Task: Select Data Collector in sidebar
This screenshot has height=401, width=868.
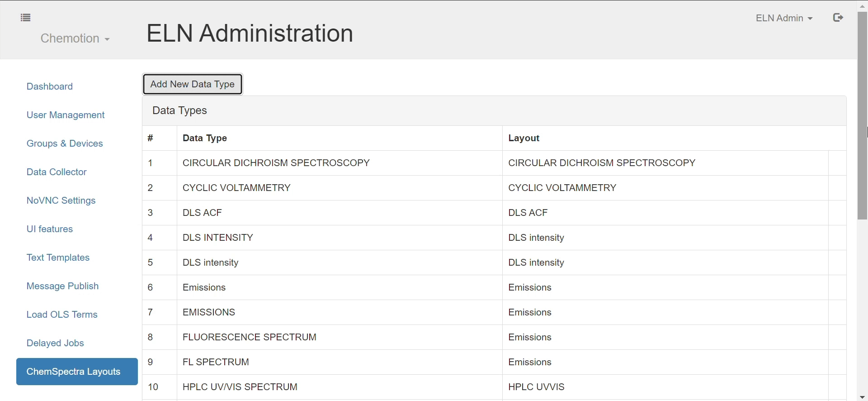Action: (57, 172)
